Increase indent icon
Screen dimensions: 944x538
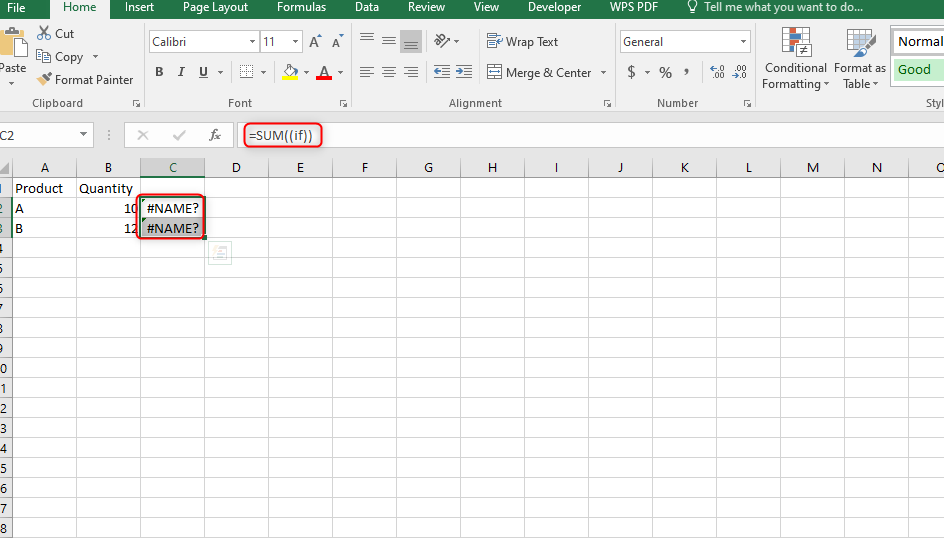click(464, 72)
